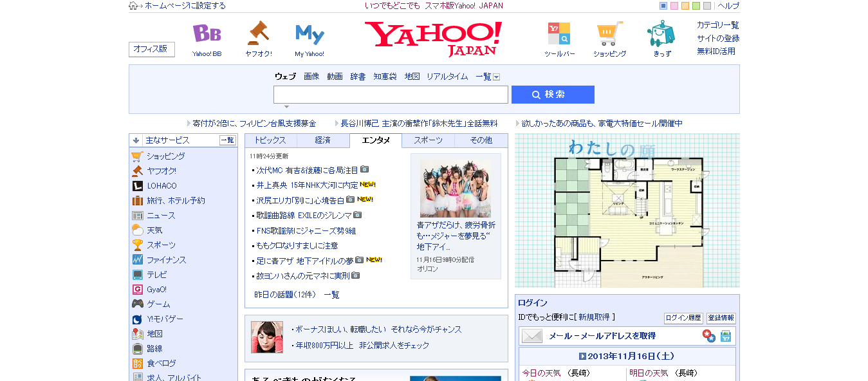Select the 動画 search type
Image resolution: width=868 pixels, height=381 pixels.
[x=335, y=77]
